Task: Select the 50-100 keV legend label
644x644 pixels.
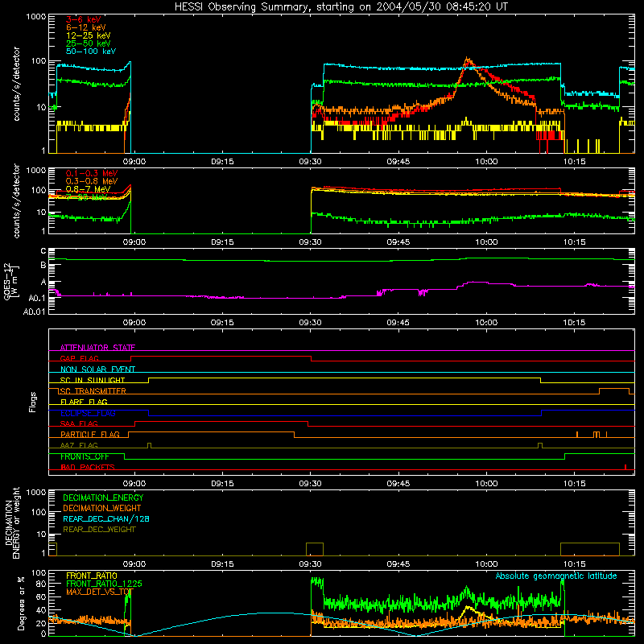Action: click(x=91, y=52)
